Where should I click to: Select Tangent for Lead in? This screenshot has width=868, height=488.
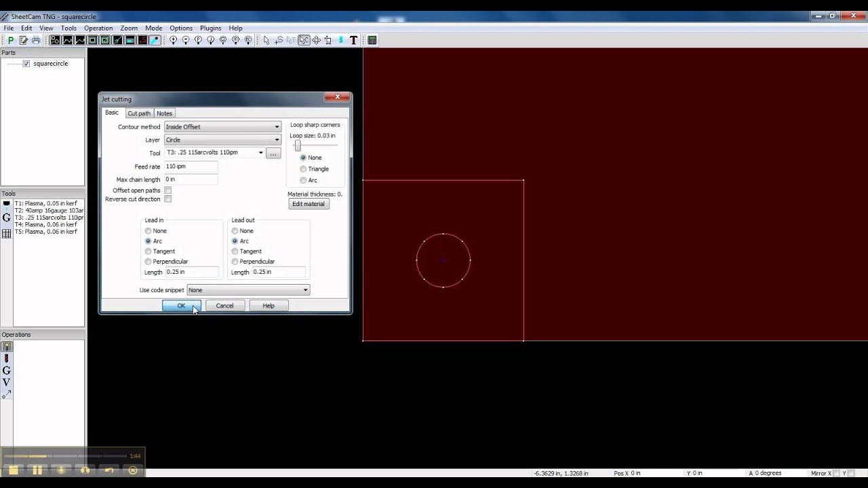148,251
